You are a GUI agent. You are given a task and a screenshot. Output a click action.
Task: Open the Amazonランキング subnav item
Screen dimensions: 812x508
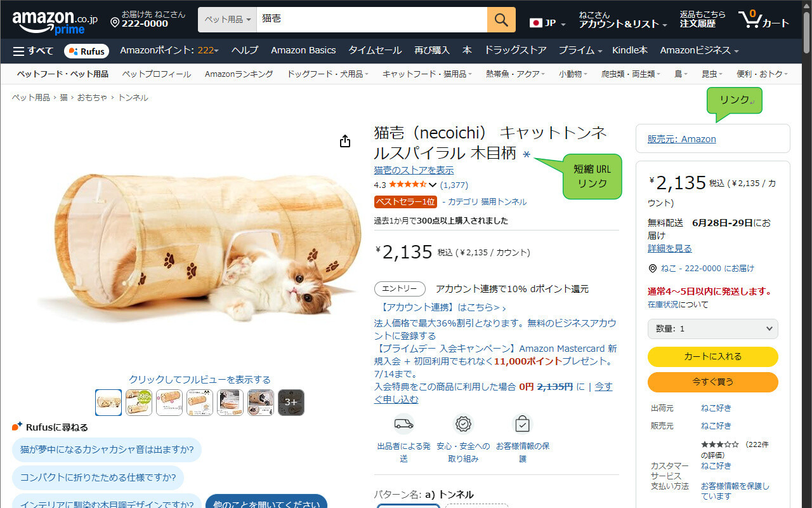[239, 74]
